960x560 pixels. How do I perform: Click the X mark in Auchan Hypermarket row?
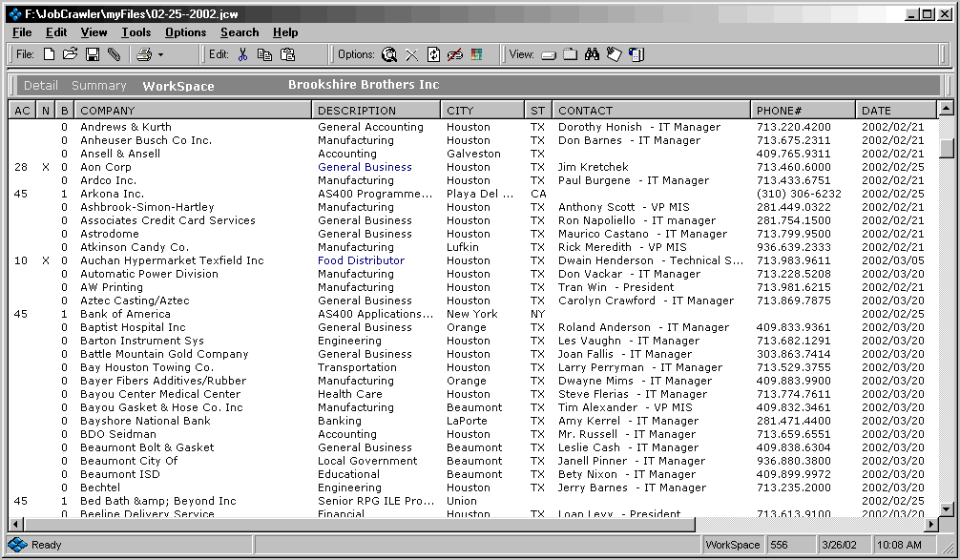pyautogui.click(x=45, y=260)
